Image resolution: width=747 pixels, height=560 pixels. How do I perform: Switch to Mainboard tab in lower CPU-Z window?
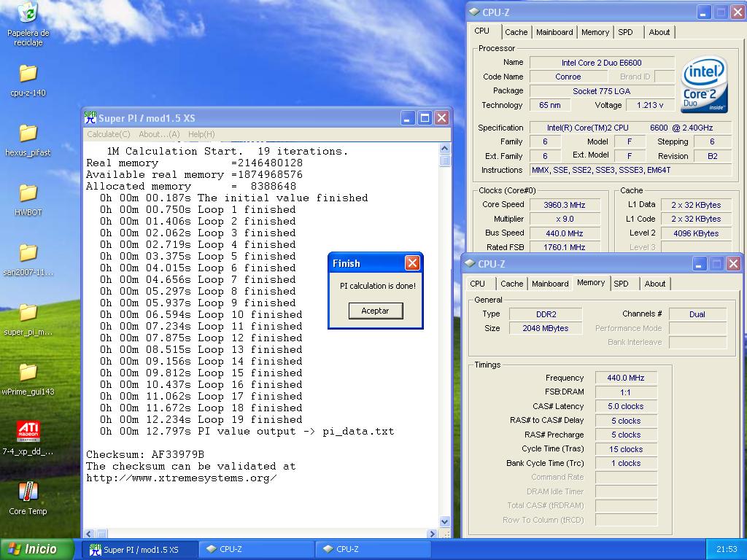(550, 284)
